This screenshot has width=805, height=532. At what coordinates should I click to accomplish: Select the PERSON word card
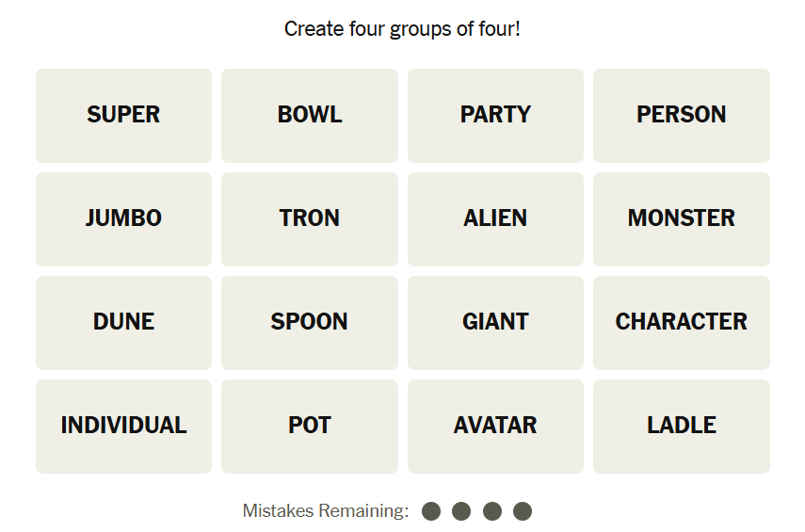pos(681,115)
